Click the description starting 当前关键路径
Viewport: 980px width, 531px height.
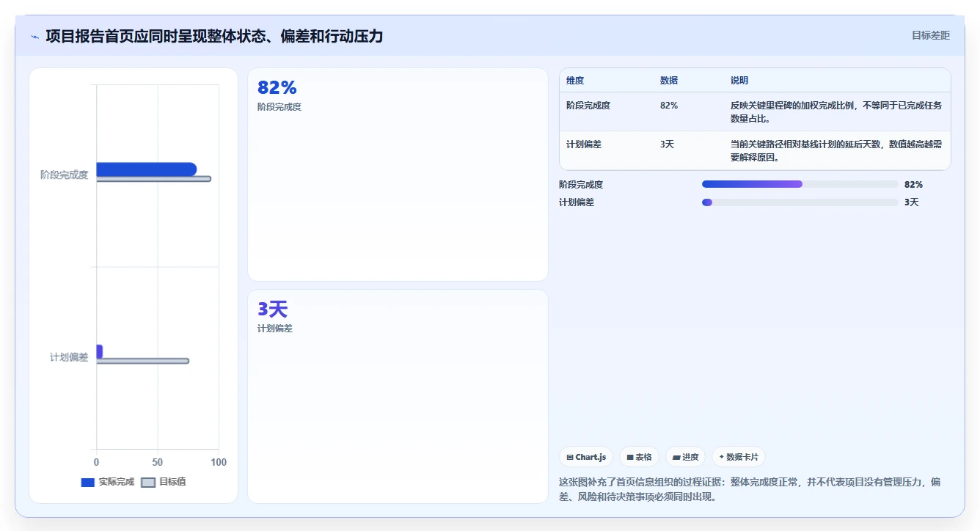[836, 151]
